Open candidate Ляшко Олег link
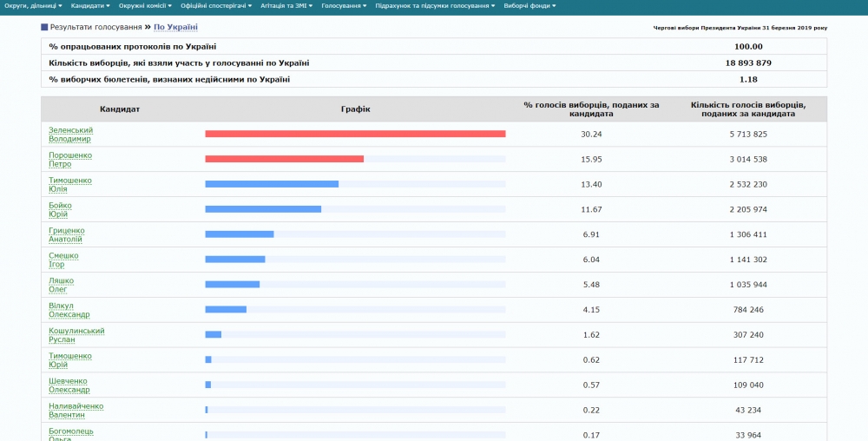This screenshot has height=441, width=868. pos(61,285)
